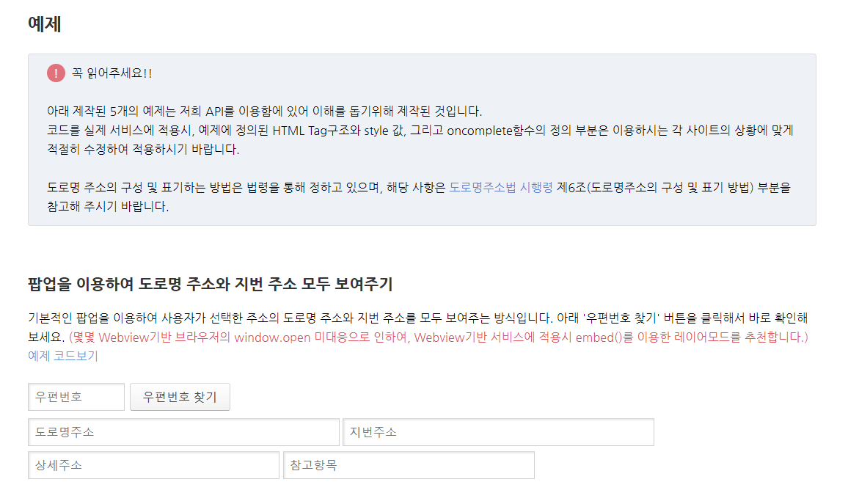
Task: Focus the 우편번호 input field
Action: 76,397
